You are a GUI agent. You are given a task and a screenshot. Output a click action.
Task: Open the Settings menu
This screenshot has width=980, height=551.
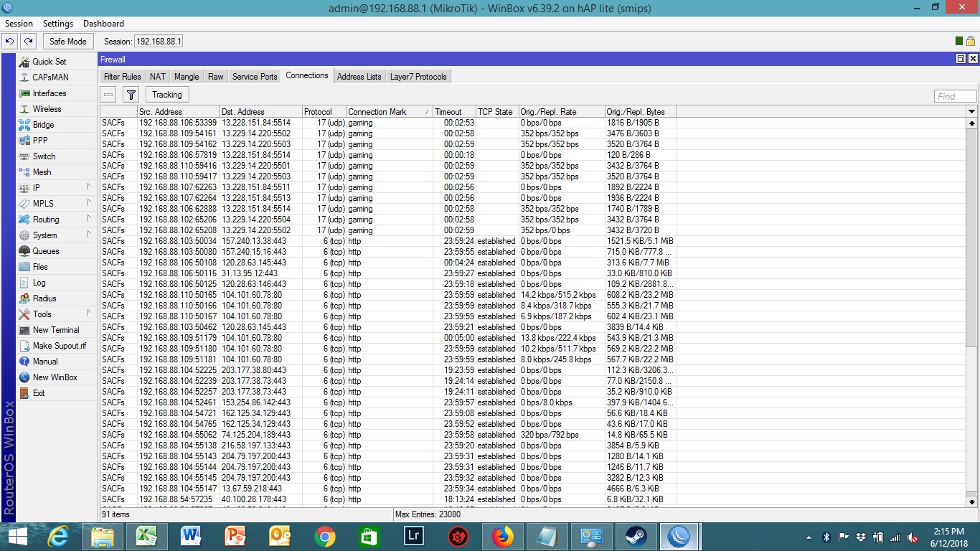(x=58, y=24)
